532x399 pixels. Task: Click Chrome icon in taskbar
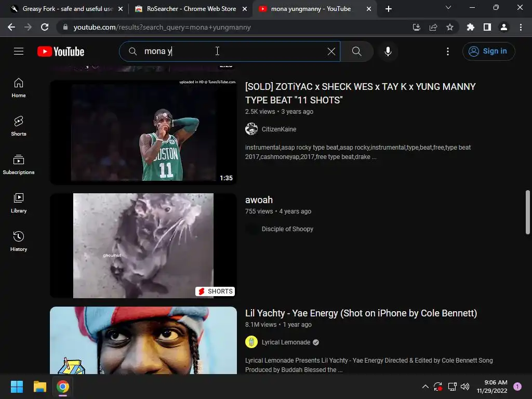coord(63,387)
